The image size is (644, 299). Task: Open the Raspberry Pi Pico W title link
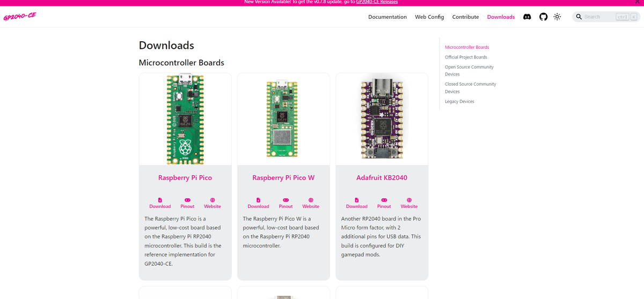click(x=283, y=177)
